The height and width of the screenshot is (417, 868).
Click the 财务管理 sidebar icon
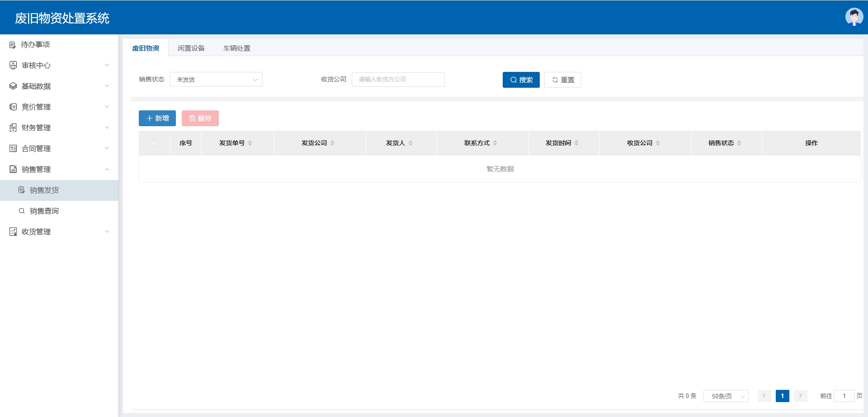13,128
